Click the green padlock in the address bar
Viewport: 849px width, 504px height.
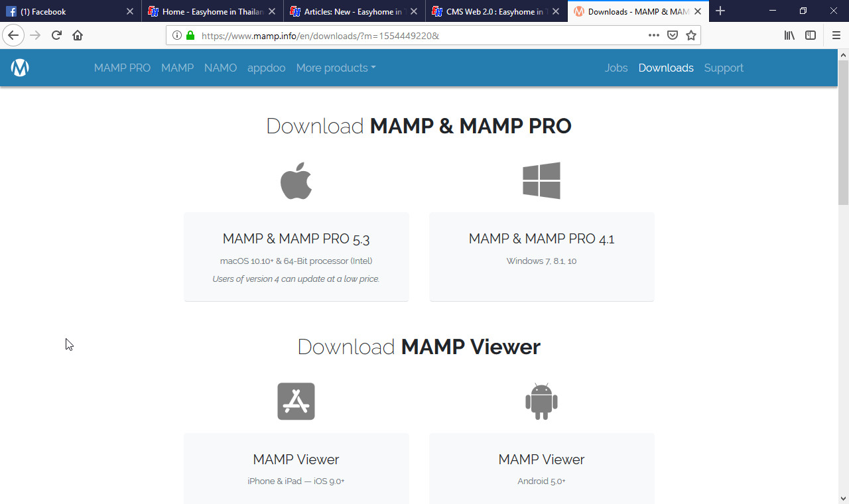pyautogui.click(x=192, y=35)
